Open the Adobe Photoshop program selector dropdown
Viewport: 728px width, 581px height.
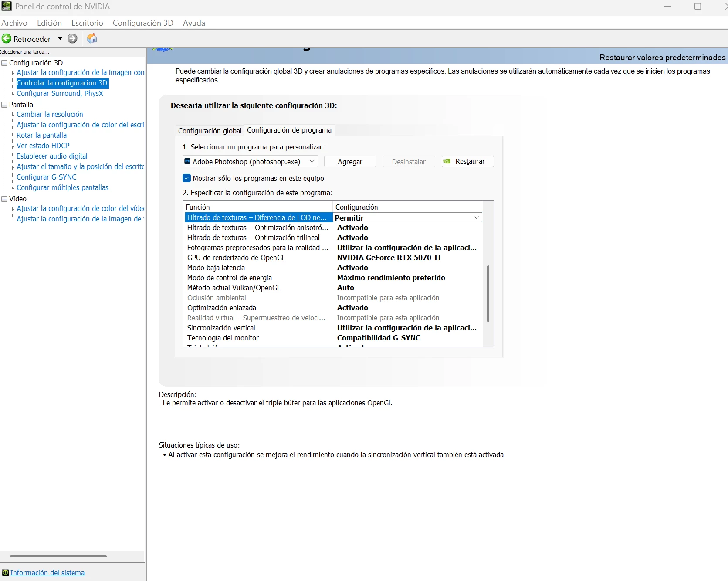pyautogui.click(x=250, y=162)
